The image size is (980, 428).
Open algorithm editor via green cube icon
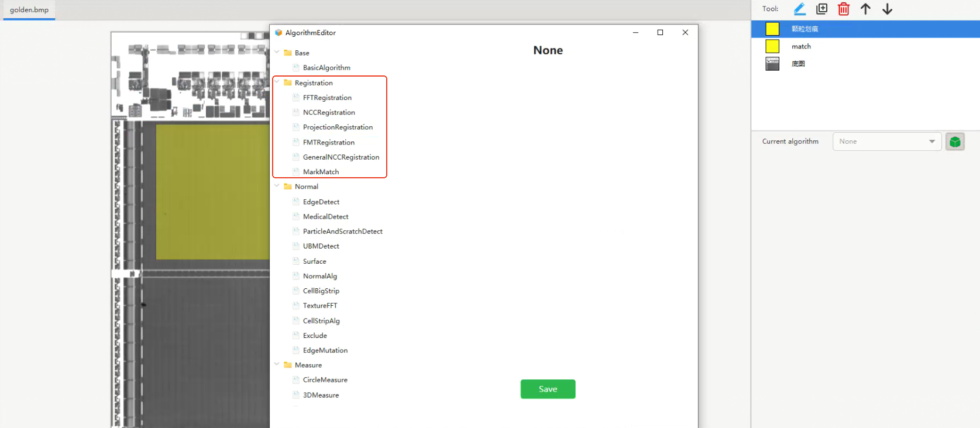(955, 141)
